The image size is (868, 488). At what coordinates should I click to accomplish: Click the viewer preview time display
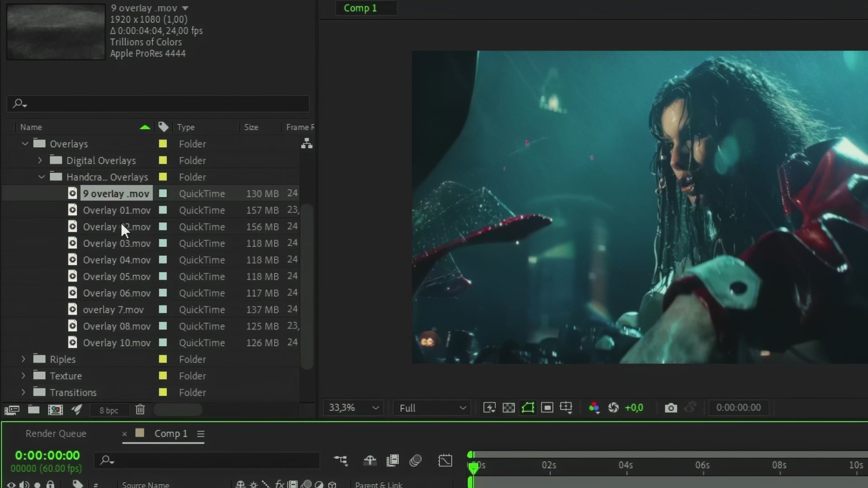pos(739,408)
